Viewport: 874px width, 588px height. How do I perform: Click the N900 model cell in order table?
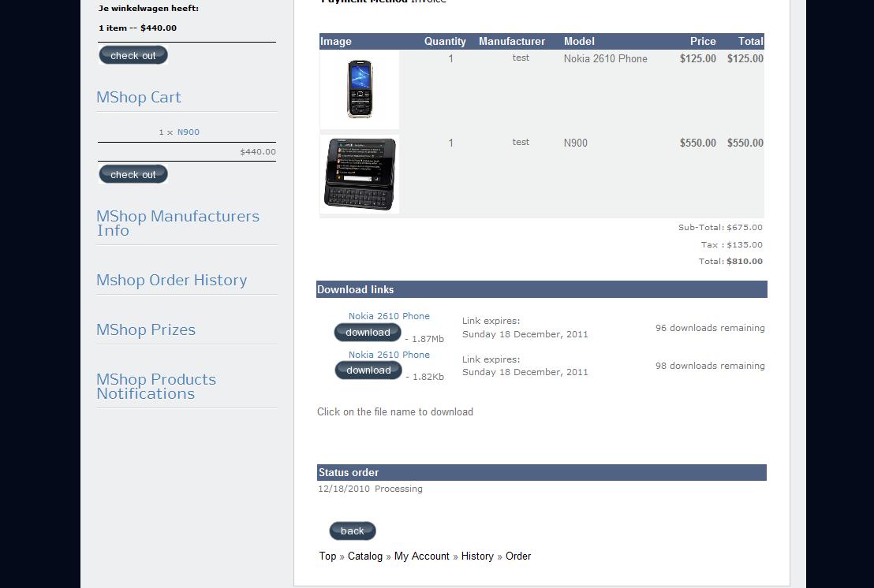coord(575,143)
